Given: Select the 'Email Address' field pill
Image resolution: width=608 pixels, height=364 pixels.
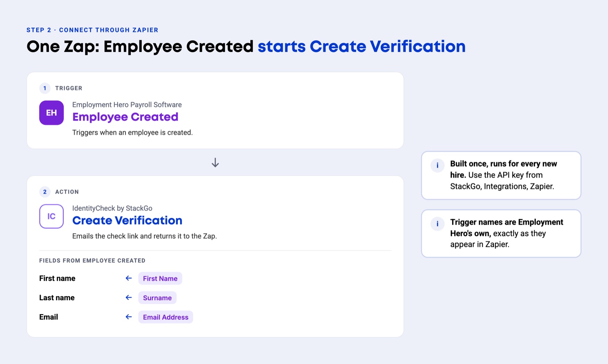Looking at the screenshot, I should [x=166, y=317].
